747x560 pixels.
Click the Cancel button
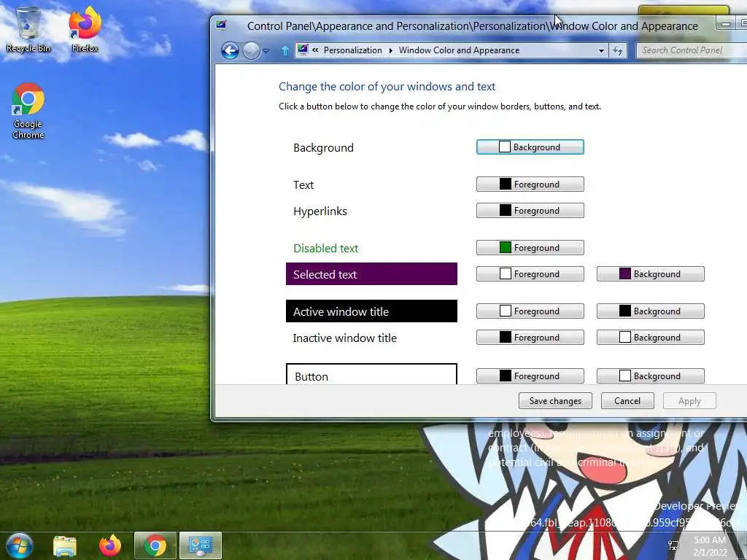point(627,401)
